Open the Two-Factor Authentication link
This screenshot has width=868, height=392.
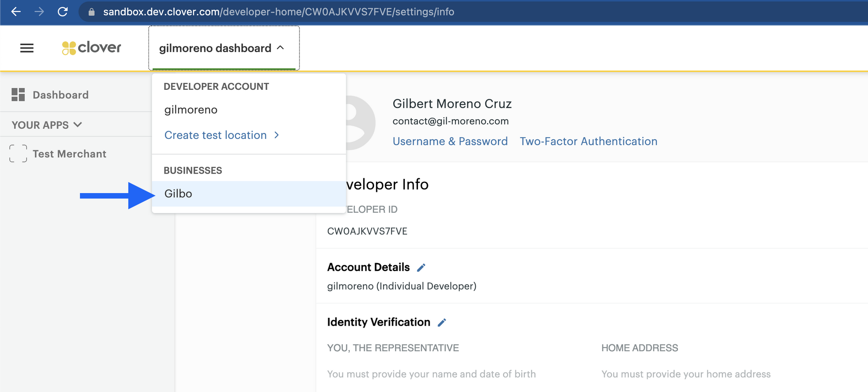589,142
